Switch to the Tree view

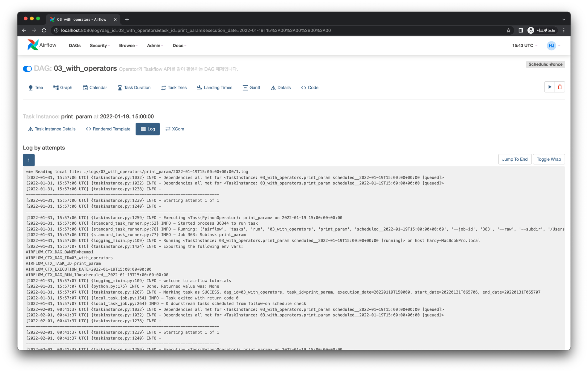[36, 88]
